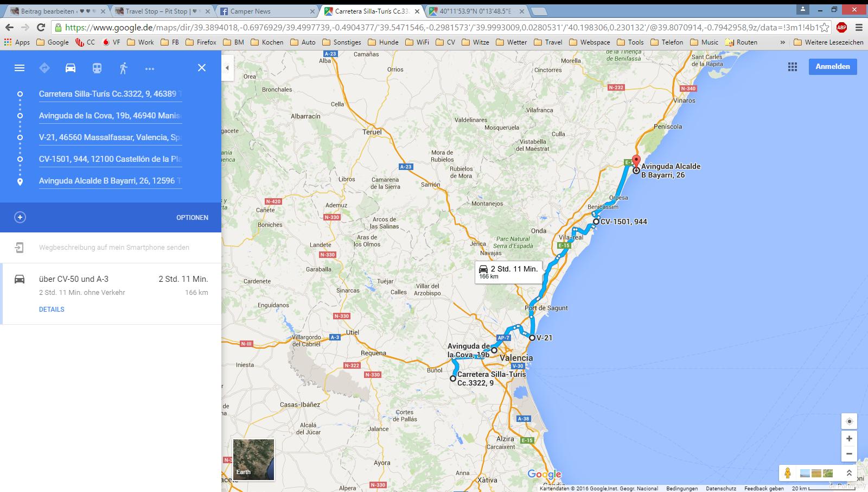Open Weitere Lesezeichen folder
The image size is (868, 492).
(x=828, y=42)
